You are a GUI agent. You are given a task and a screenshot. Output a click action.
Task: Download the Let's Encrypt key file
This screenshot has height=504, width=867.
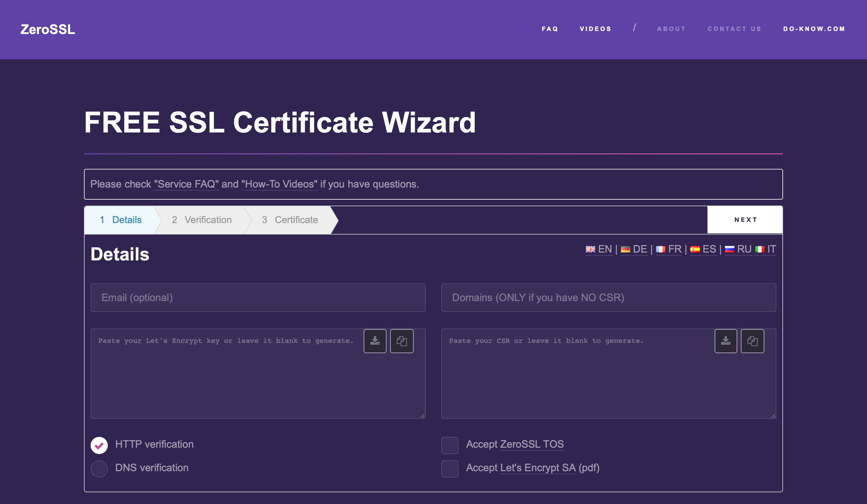375,341
